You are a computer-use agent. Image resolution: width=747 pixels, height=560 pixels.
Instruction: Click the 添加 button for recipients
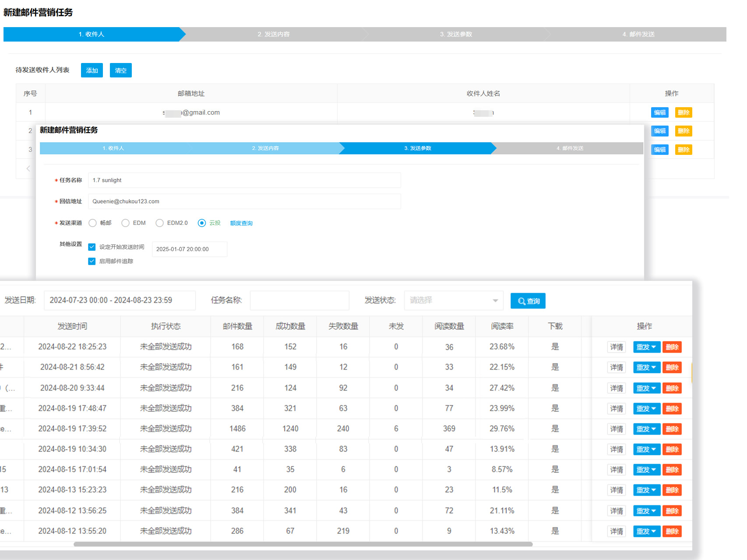[92, 70]
